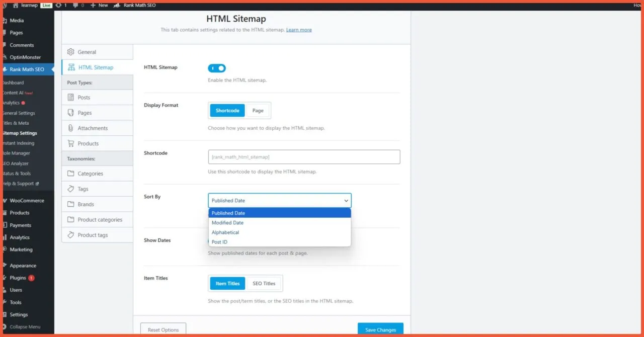Click inside the Shortcode text field

click(304, 156)
